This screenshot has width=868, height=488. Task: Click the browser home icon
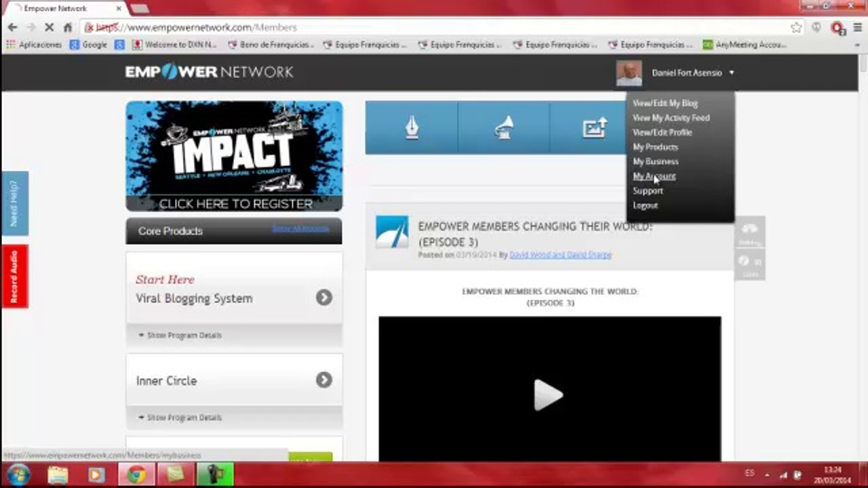tap(68, 27)
